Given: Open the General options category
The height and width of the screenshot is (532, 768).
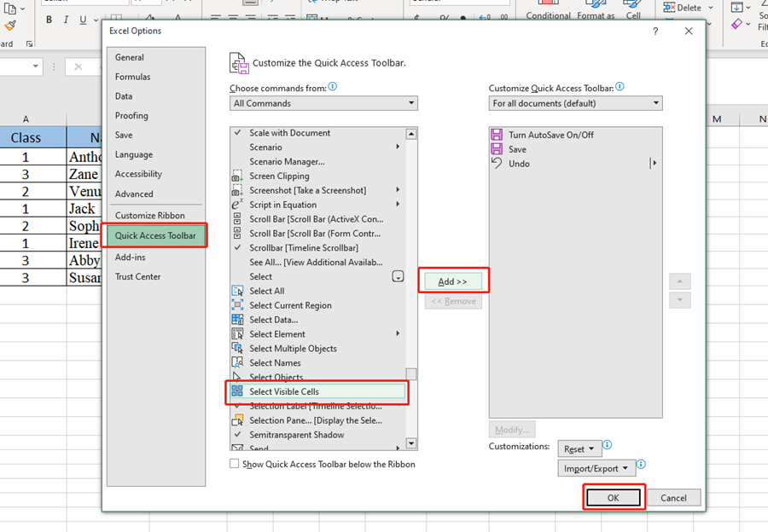Looking at the screenshot, I should point(130,57).
